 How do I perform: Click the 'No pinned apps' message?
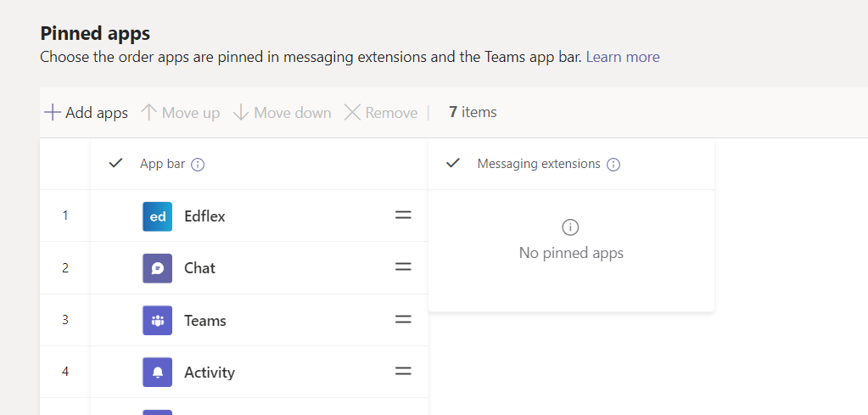coord(571,253)
